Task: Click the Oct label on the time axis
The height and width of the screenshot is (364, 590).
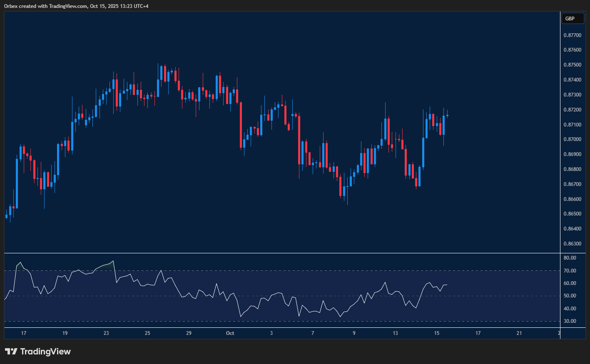Action: 230,333
